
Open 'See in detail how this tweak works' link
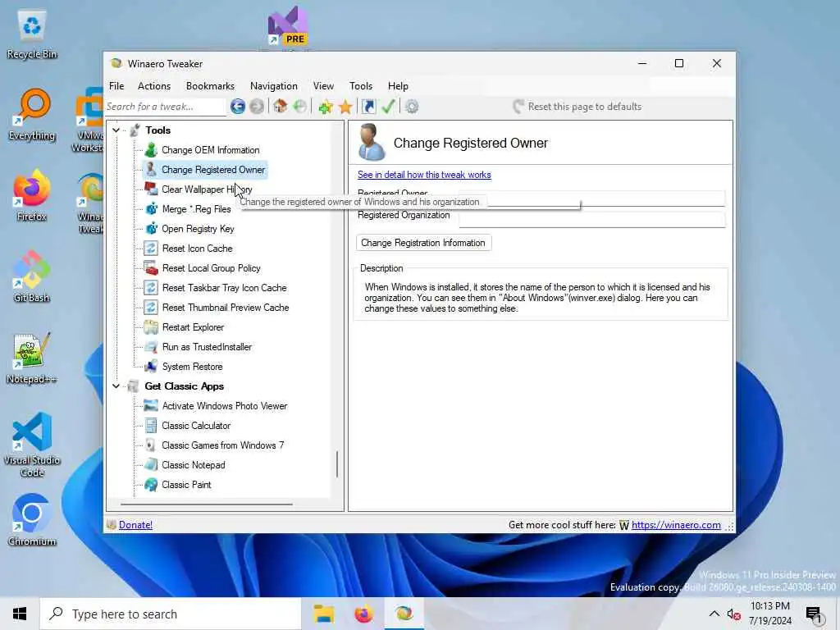pos(424,175)
